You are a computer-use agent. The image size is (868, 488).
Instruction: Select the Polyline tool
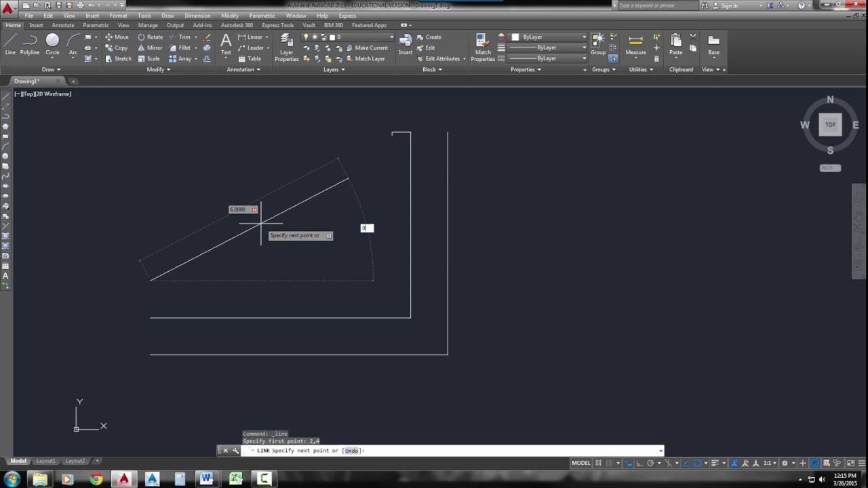pyautogui.click(x=30, y=45)
